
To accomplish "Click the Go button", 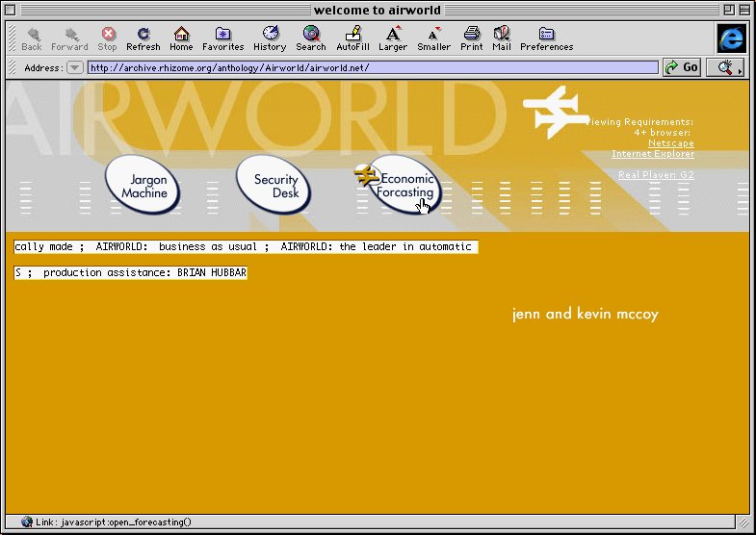I will (x=682, y=67).
